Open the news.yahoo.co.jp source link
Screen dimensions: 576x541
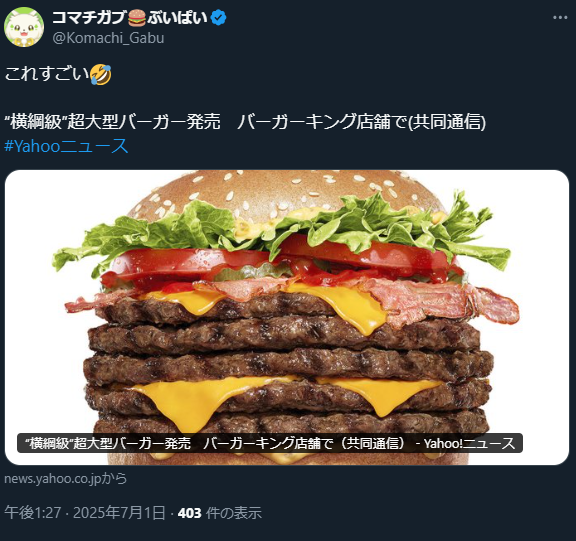(x=65, y=479)
